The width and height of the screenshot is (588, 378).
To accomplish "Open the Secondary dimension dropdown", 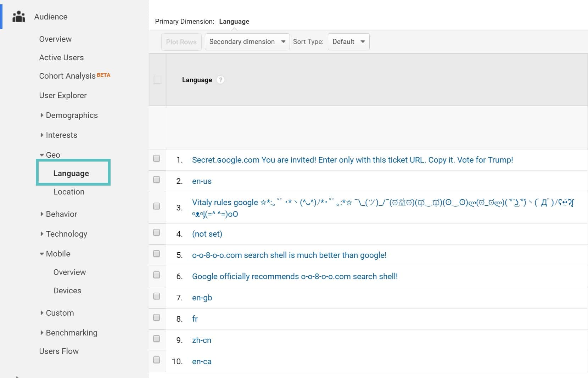I will coord(247,41).
